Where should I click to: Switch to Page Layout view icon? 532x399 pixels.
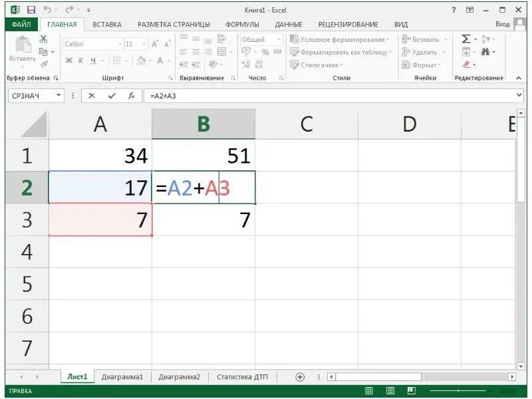coord(390,391)
